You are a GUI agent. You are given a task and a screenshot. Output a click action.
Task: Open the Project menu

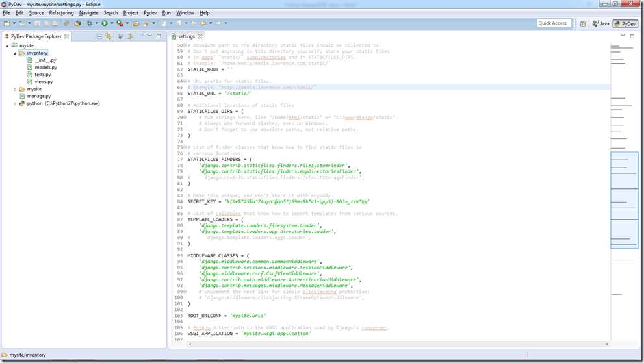(131, 13)
